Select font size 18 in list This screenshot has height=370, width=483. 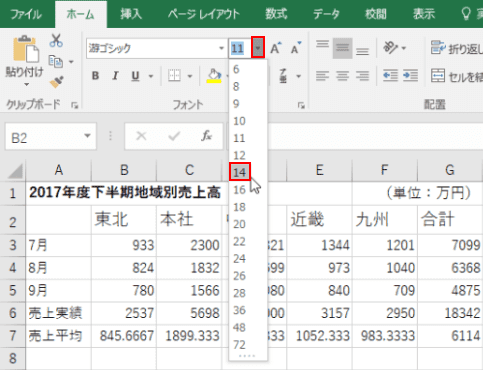click(x=248, y=207)
